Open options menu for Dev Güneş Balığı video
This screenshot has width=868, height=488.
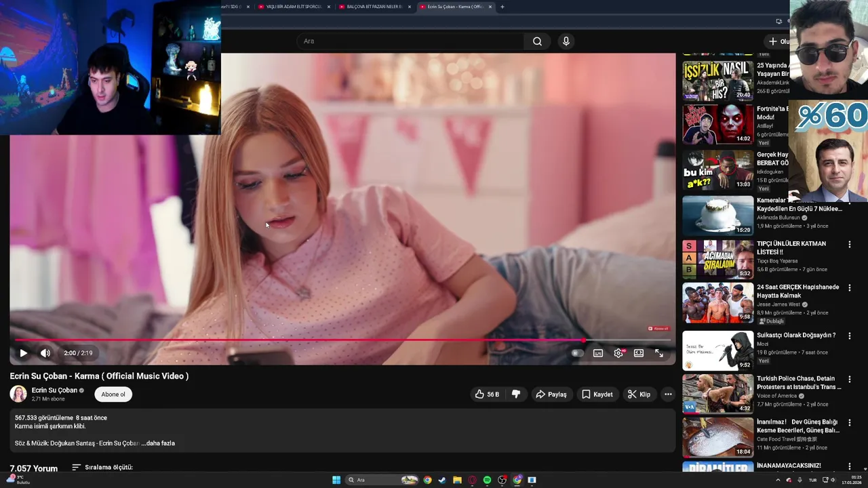click(x=850, y=422)
